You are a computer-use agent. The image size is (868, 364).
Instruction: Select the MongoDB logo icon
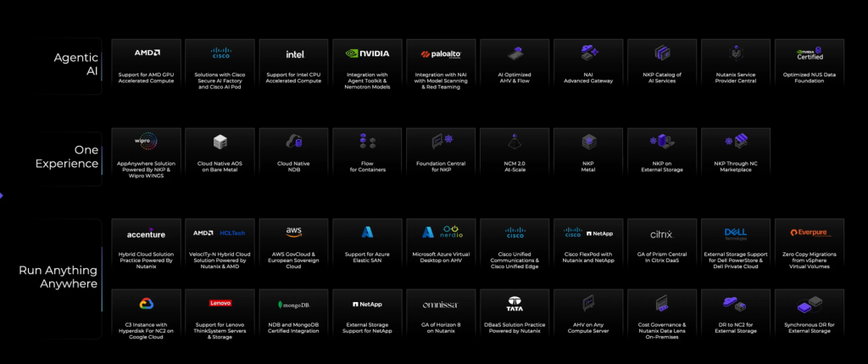point(294,304)
